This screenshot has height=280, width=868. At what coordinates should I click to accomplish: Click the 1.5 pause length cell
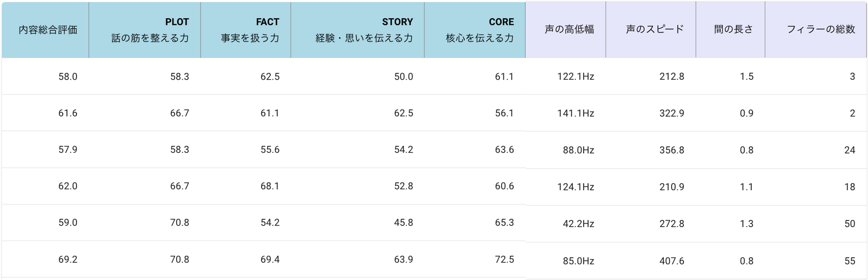click(x=746, y=77)
